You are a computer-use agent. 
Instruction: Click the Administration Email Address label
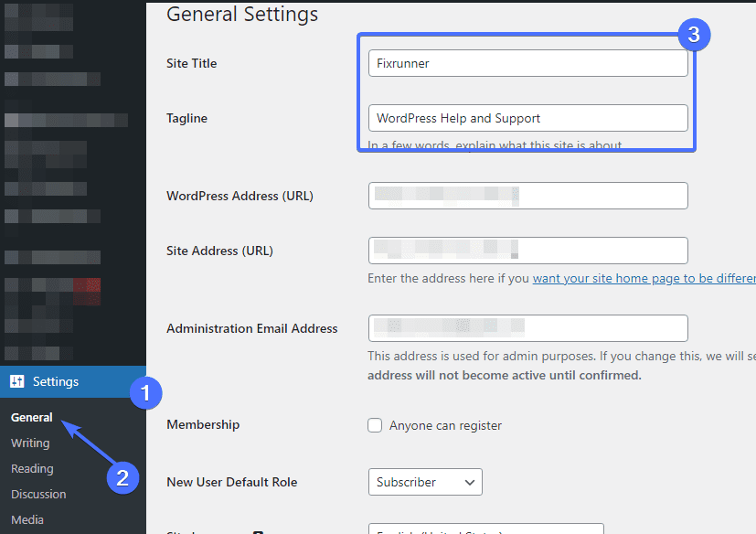click(252, 328)
